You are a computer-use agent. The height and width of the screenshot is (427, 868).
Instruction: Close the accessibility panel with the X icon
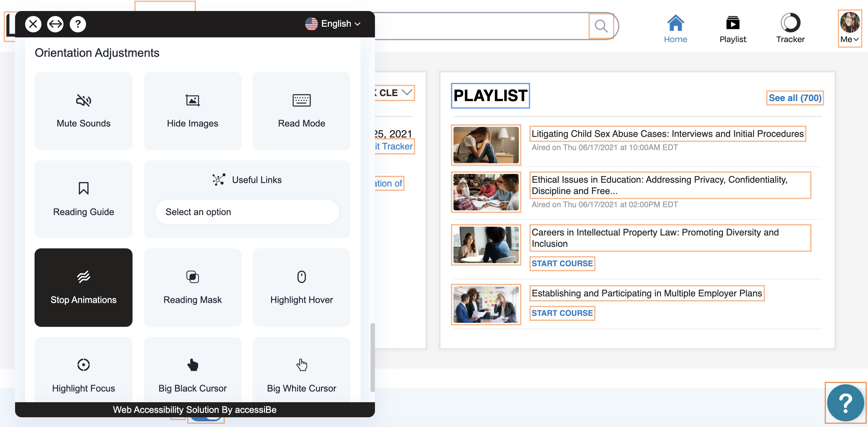(x=33, y=24)
